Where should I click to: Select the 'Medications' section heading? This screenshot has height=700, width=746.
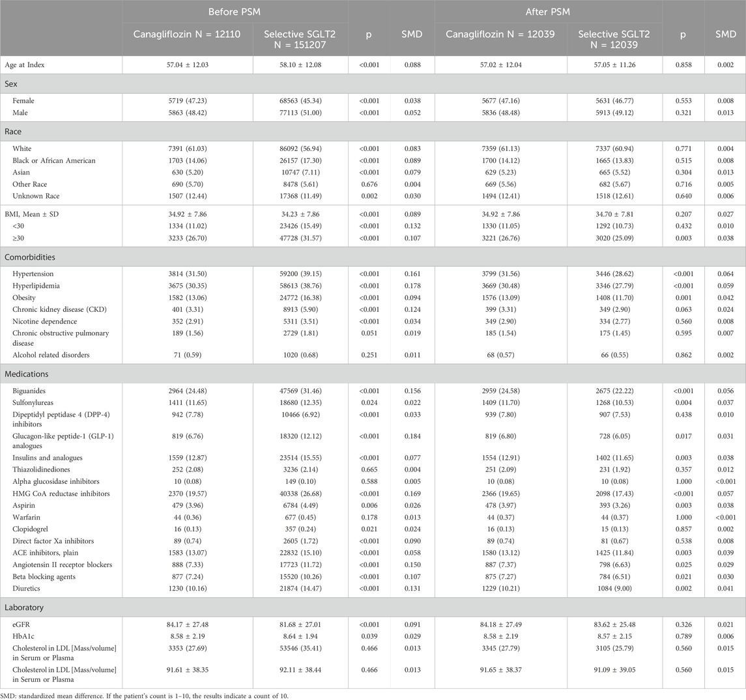click(x=27, y=373)
